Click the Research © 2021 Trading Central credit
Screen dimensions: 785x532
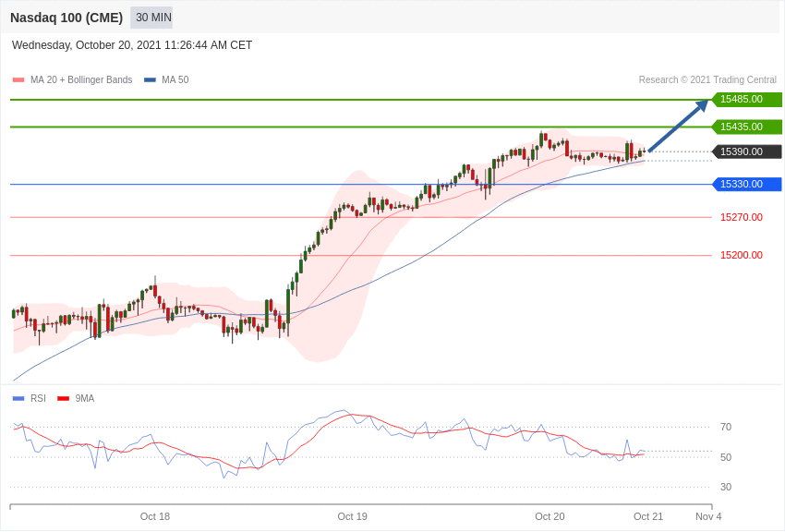click(x=707, y=80)
